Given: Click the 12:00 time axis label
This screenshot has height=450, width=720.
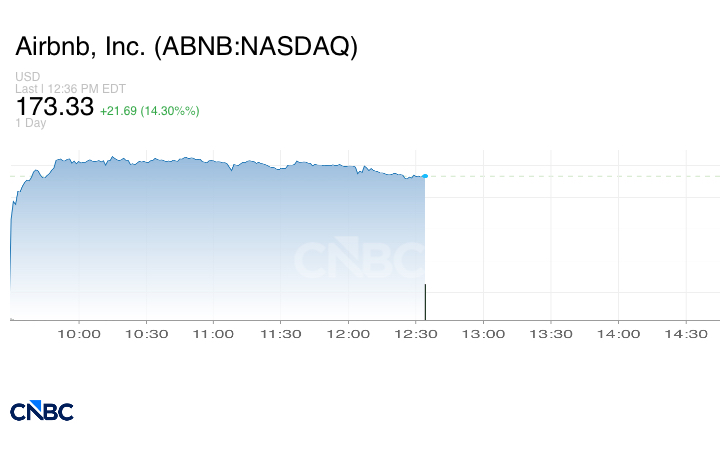Looking at the screenshot, I should click(348, 334).
